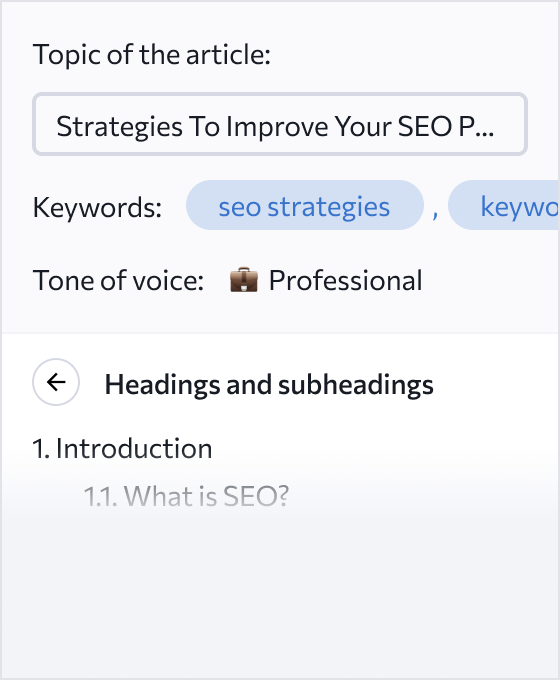The height and width of the screenshot is (680, 560).
Task: Click the word 'Strategies' in the topic field
Action: point(120,127)
